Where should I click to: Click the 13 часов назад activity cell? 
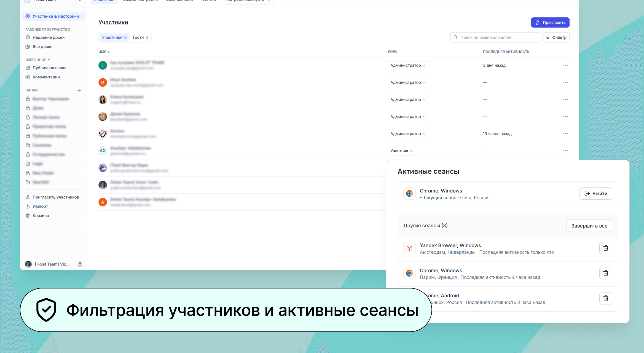[497, 134]
